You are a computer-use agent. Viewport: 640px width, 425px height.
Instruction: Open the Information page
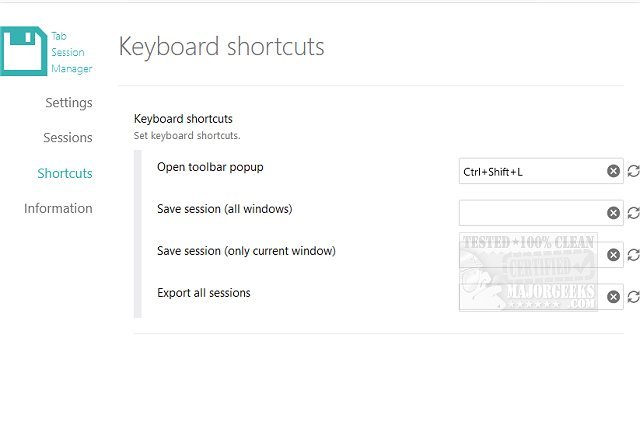pos(58,208)
